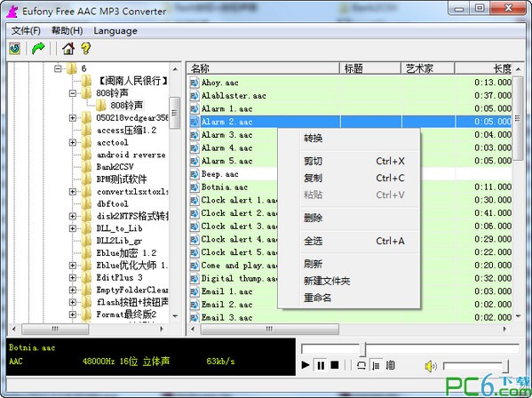Screen dimensions: 532x398
Task: Click the Clock alert 5 file icon
Action: click(195, 252)
